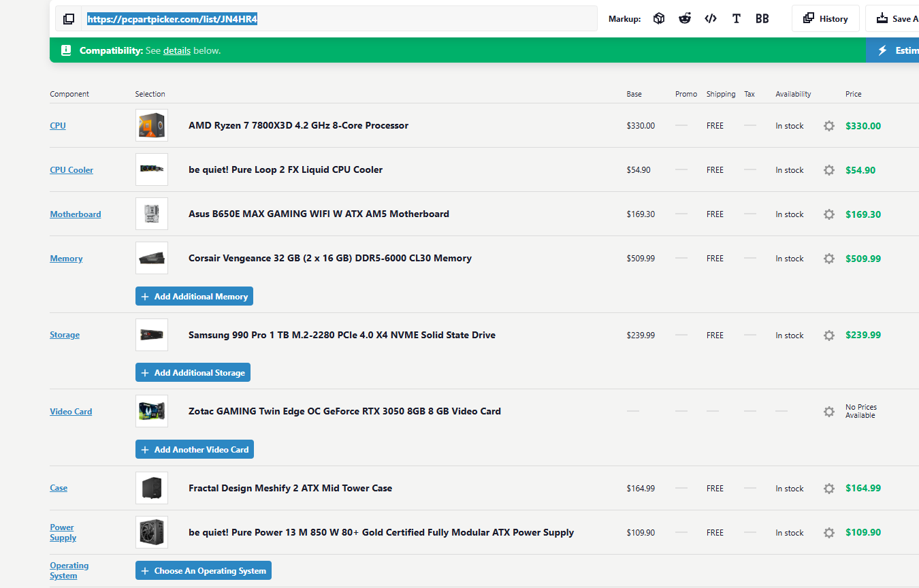Click the green $164.99 case price
Image resolution: width=919 pixels, height=588 pixels.
863,488
